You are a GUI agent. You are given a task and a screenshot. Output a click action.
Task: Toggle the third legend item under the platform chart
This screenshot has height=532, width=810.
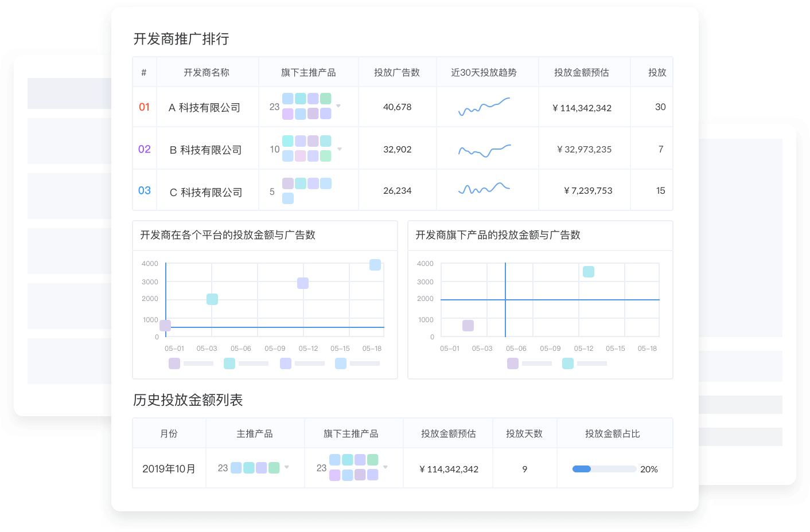285,363
